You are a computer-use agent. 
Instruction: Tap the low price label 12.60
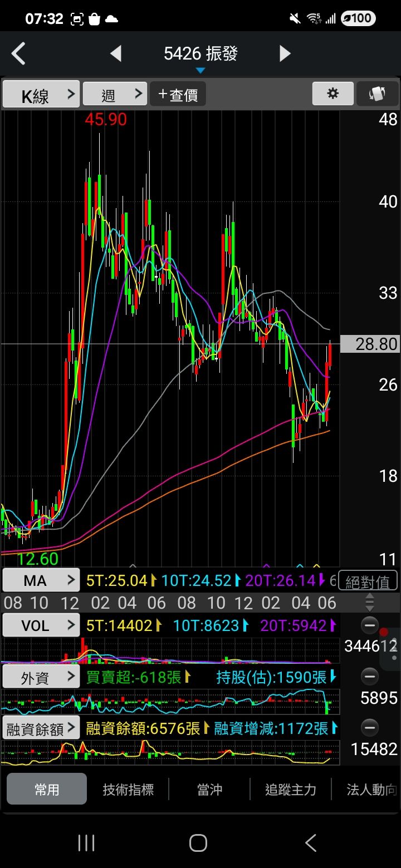tap(37, 558)
